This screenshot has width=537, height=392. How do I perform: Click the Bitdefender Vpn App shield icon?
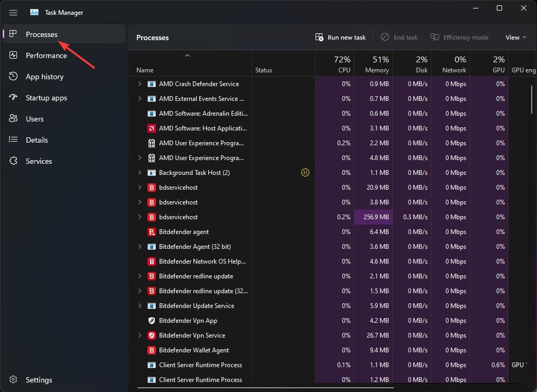pyautogui.click(x=151, y=321)
